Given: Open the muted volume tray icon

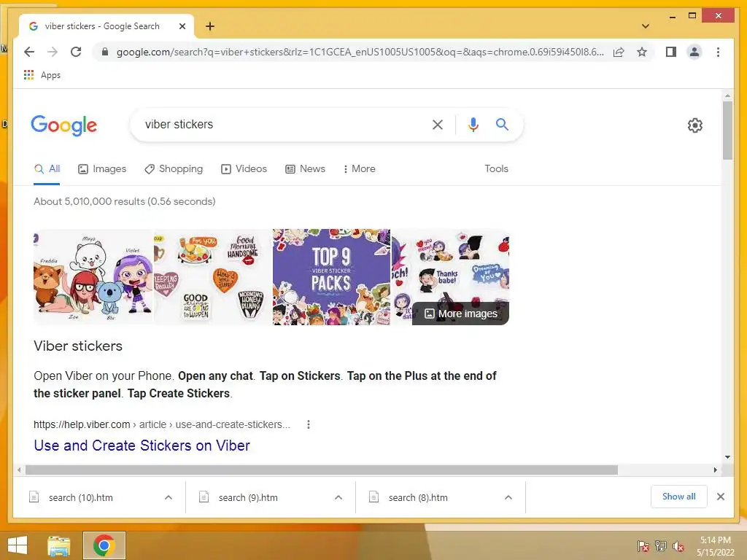Looking at the screenshot, I should [x=678, y=546].
